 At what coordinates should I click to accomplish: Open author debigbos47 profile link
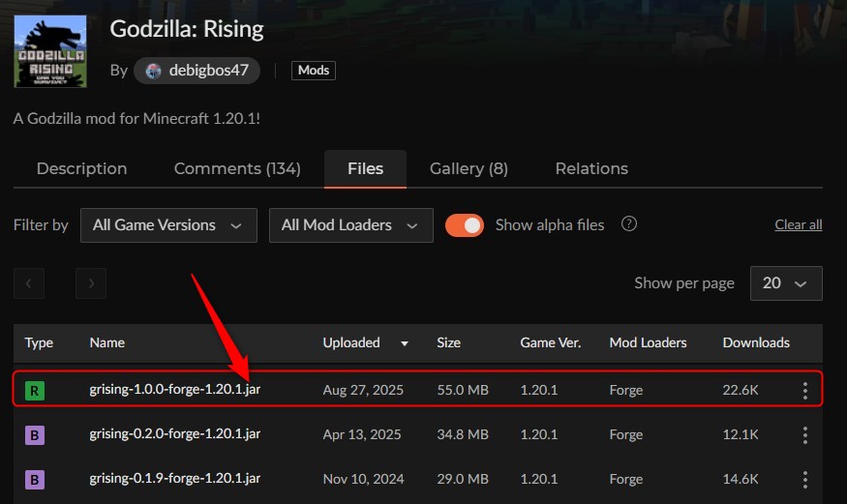tap(197, 71)
